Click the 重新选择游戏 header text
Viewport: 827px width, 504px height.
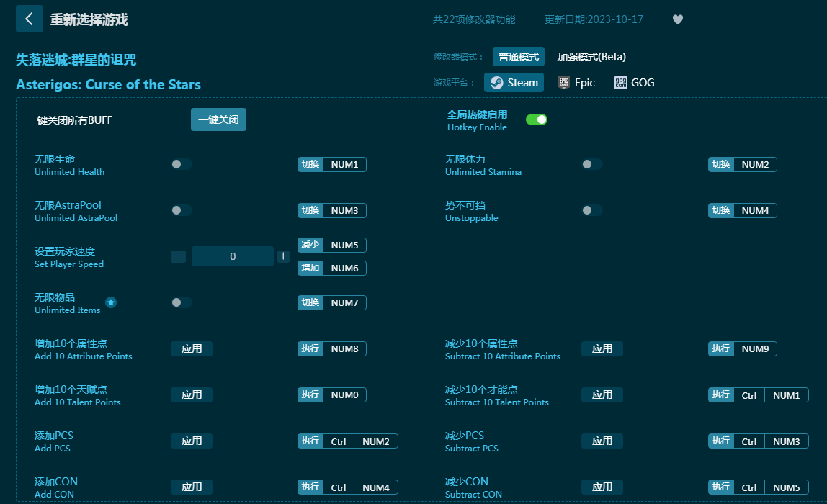89,20
